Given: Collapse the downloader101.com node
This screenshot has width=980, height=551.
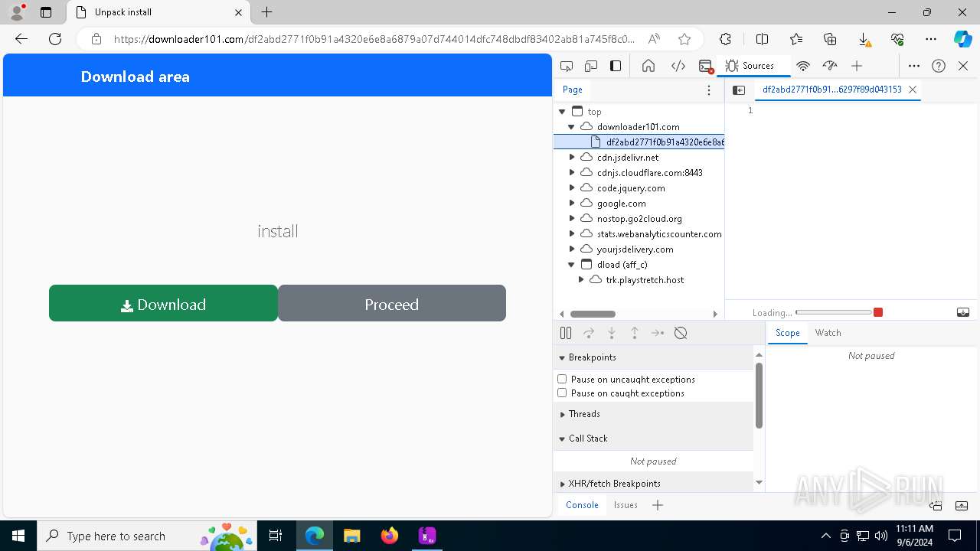Looking at the screenshot, I should [571, 127].
